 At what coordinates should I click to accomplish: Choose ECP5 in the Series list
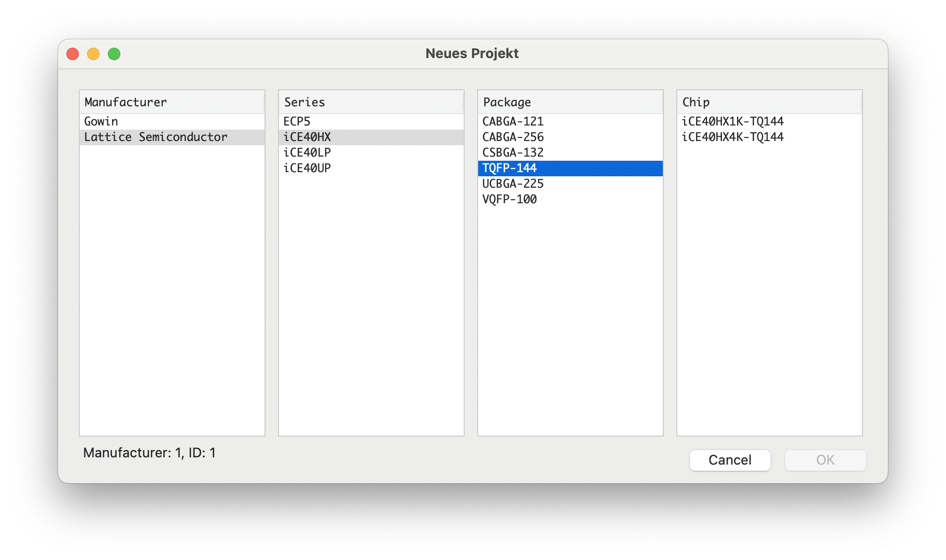[x=371, y=121]
